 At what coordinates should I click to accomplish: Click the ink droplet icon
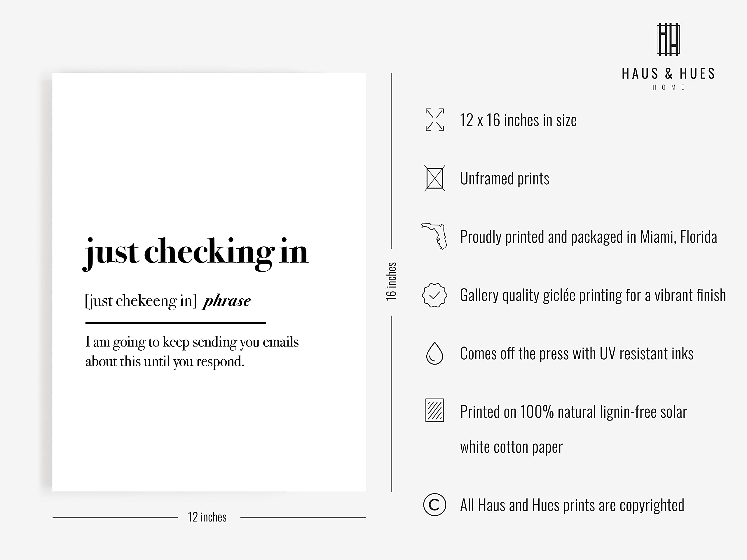(434, 353)
